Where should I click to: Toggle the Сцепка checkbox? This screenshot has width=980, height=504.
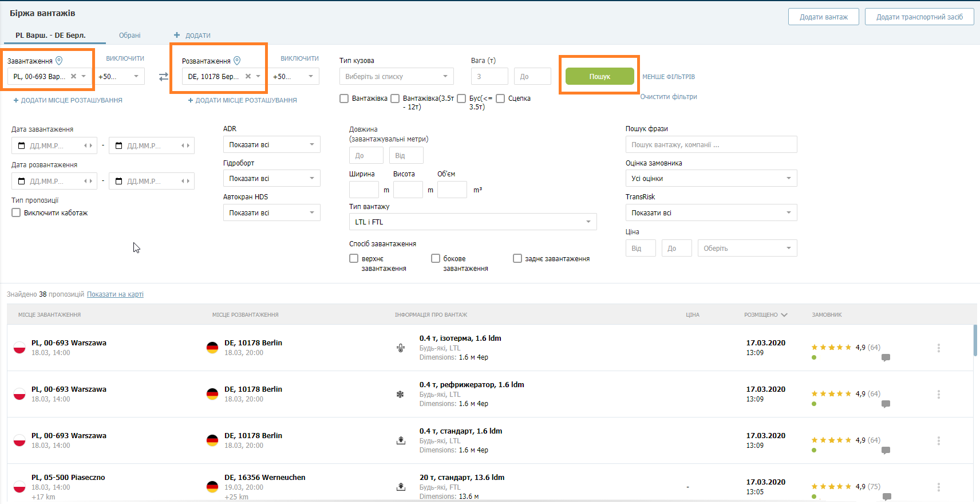pos(500,99)
